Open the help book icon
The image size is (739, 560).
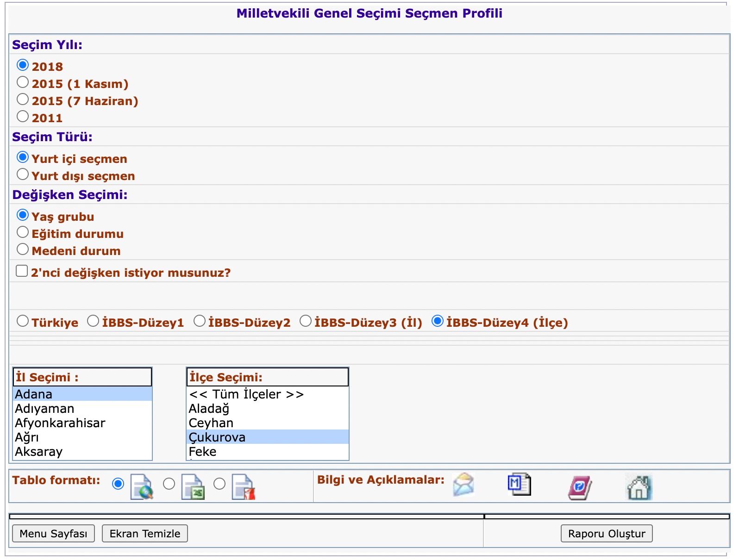[580, 487]
